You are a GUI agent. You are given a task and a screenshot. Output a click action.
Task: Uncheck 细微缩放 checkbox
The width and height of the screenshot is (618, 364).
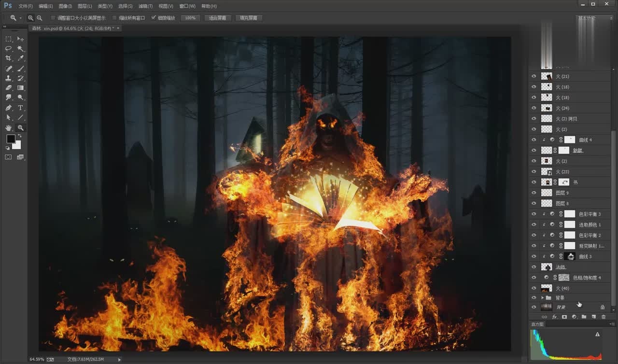pyautogui.click(x=154, y=18)
